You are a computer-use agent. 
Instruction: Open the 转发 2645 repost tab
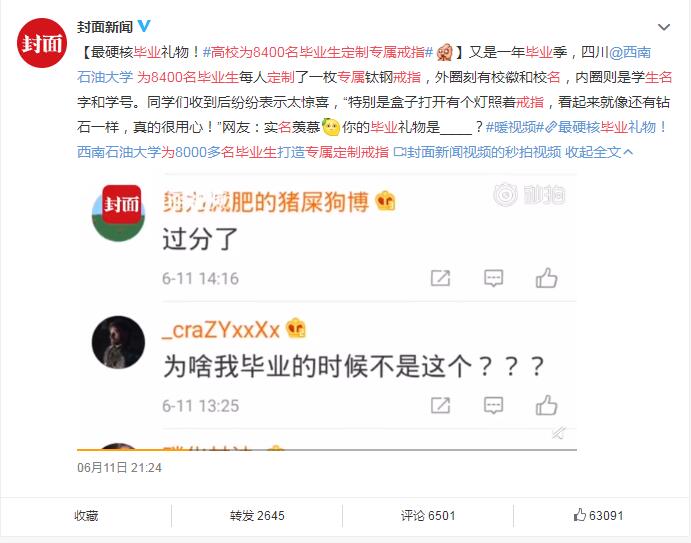257,515
